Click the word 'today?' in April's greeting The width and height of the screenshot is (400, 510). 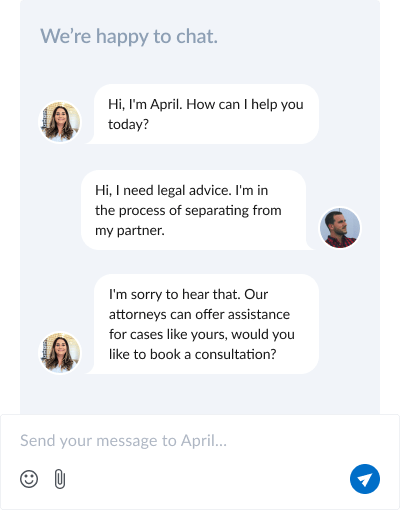[x=128, y=125]
